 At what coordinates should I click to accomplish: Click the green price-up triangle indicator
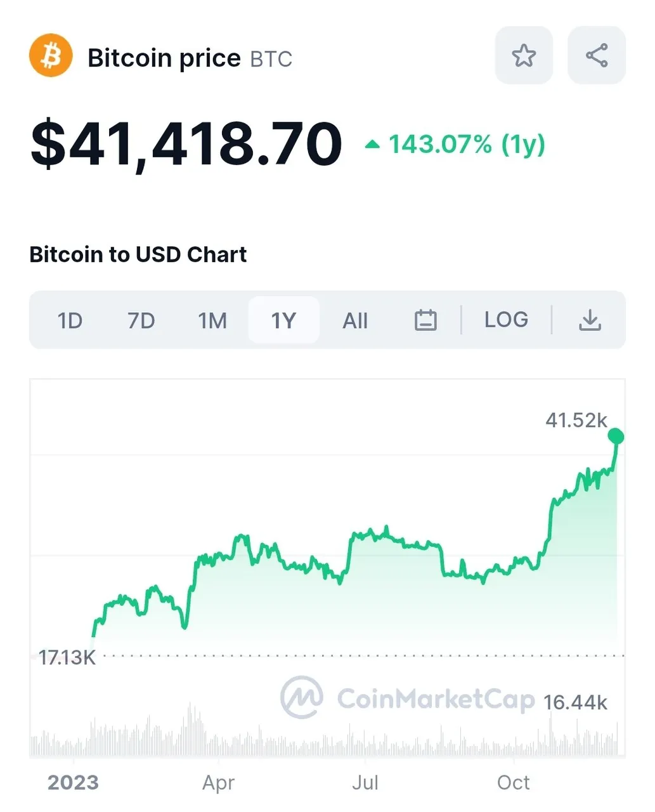[x=372, y=145]
